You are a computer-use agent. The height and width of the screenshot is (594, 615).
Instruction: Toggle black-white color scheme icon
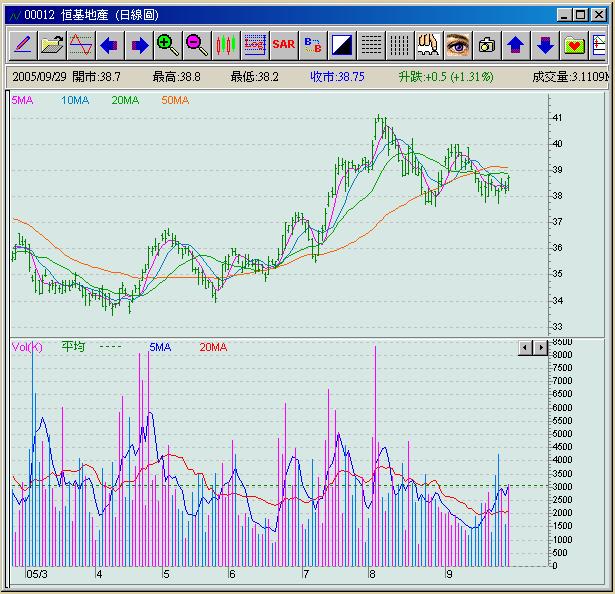(x=342, y=45)
